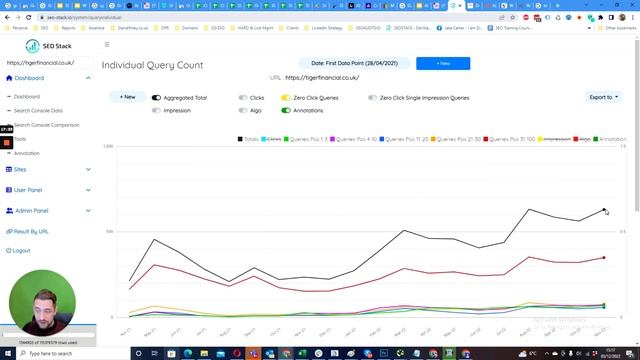Toggle Zero Click Queries switch
This screenshot has height=360, width=640.
286,98
